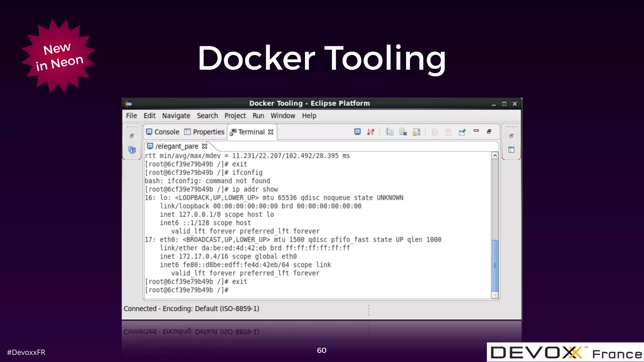Click the open terminal monitor icon

coord(358,132)
